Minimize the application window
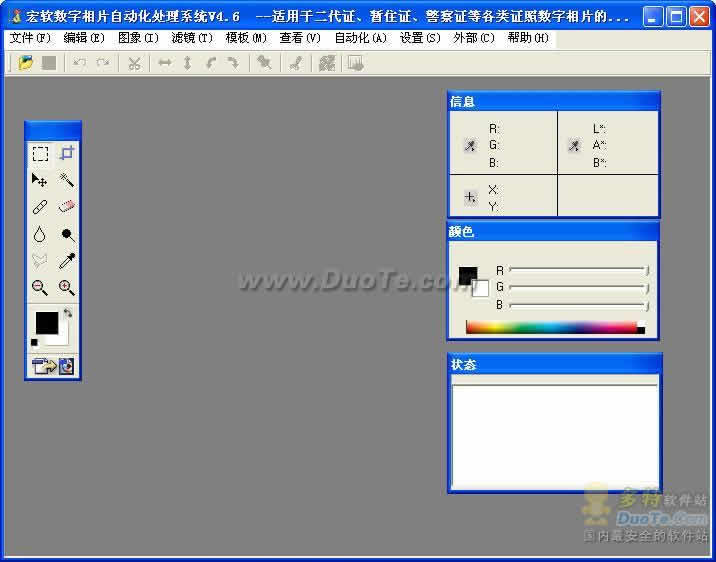The width and height of the screenshot is (716, 562). click(x=653, y=17)
